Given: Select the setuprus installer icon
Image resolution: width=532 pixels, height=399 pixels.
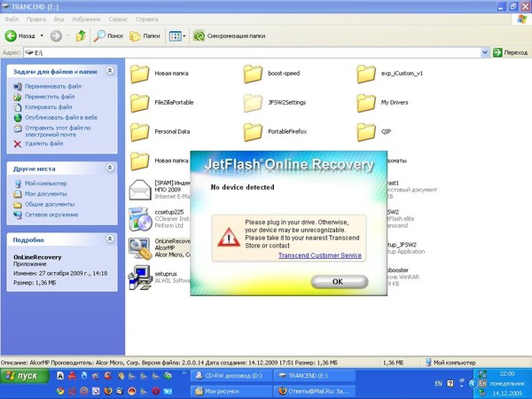Looking at the screenshot, I should 140,278.
